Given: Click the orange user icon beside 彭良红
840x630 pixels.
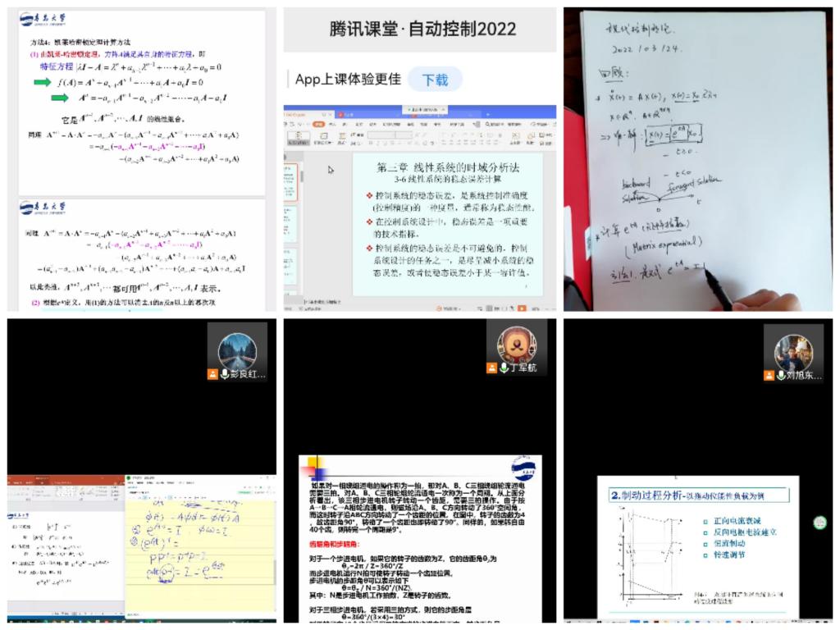Looking at the screenshot, I should [212, 374].
